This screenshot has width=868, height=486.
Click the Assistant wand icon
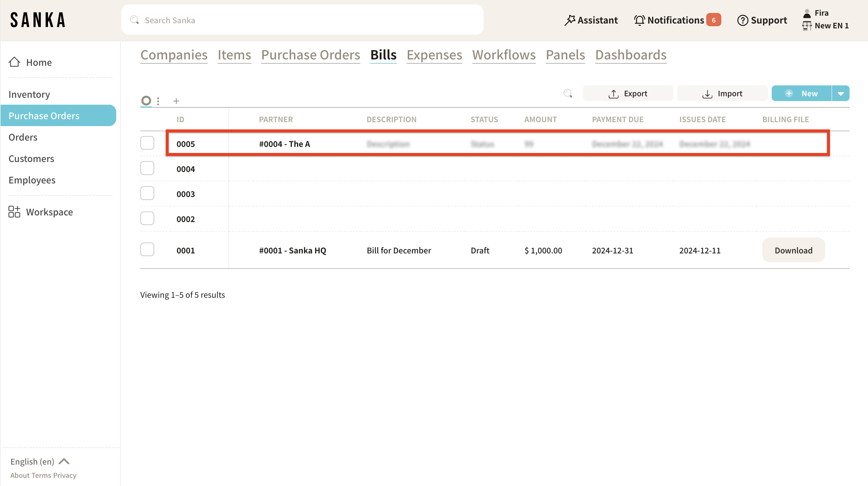(x=570, y=20)
